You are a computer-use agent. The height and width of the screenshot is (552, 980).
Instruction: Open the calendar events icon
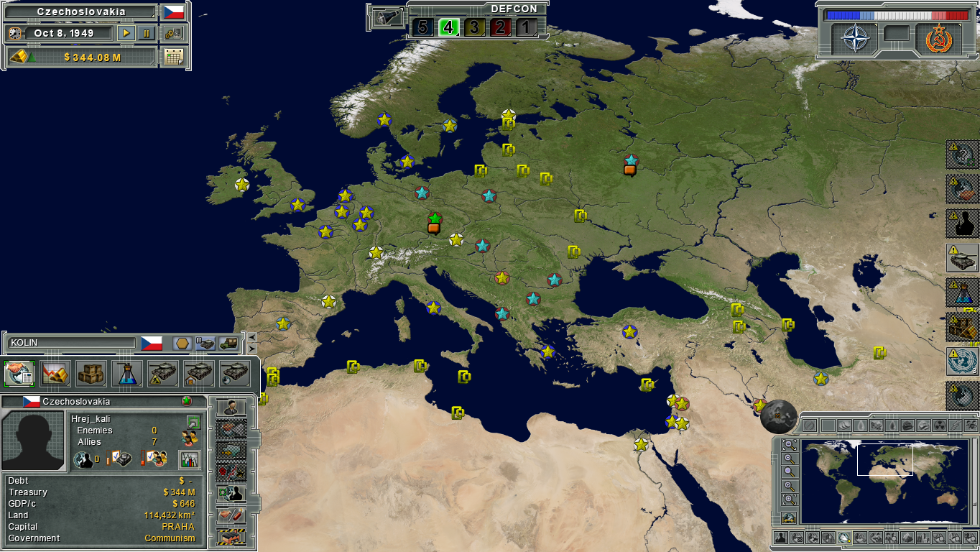[x=173, y=57]
